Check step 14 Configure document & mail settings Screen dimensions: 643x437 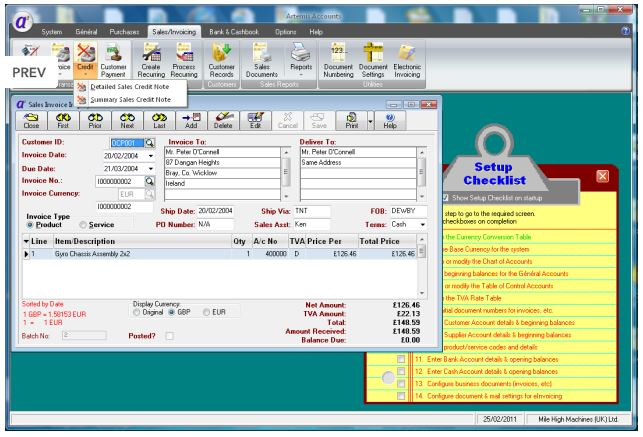click(x=401, y=396)
